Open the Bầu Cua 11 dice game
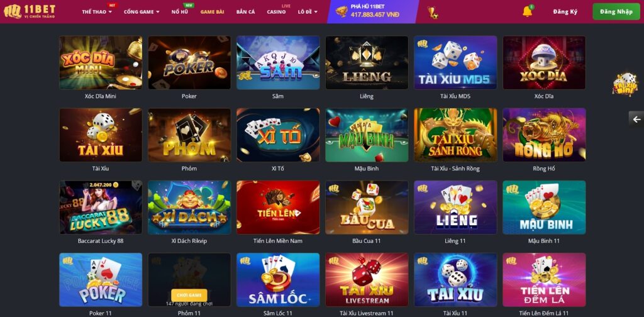Viewport: 644px width, 317px height. click(367, 207)
